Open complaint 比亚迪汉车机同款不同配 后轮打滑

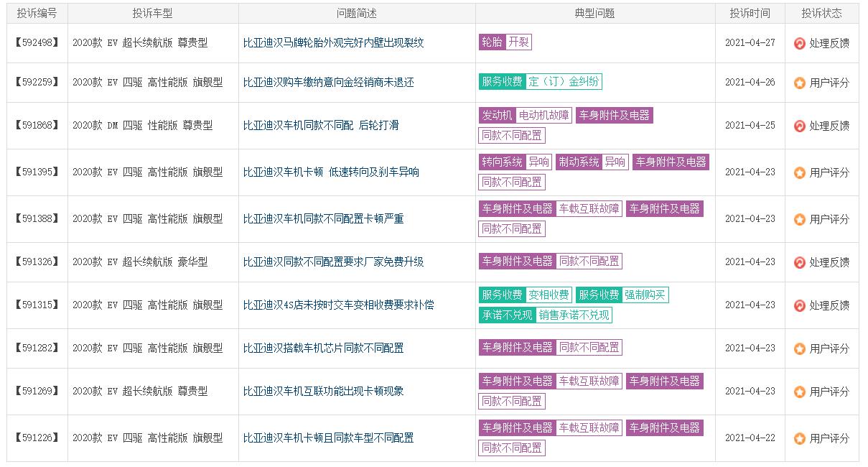pos(321,126)
